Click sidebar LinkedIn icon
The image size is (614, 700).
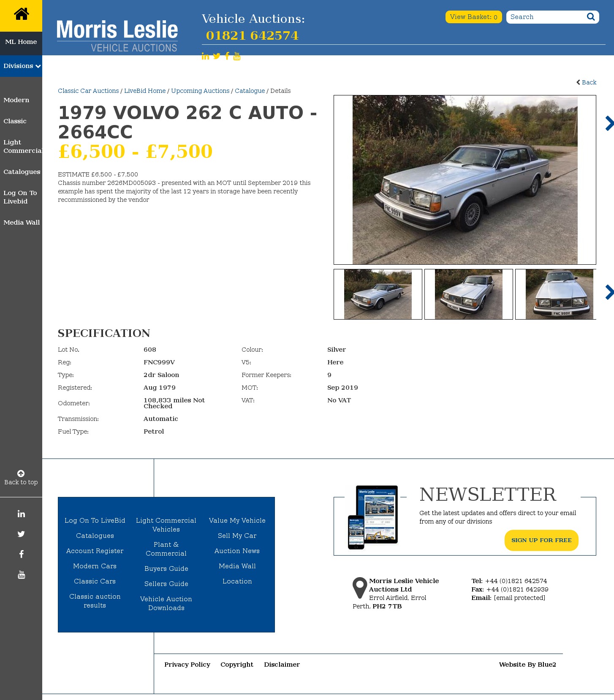[21, 514]
